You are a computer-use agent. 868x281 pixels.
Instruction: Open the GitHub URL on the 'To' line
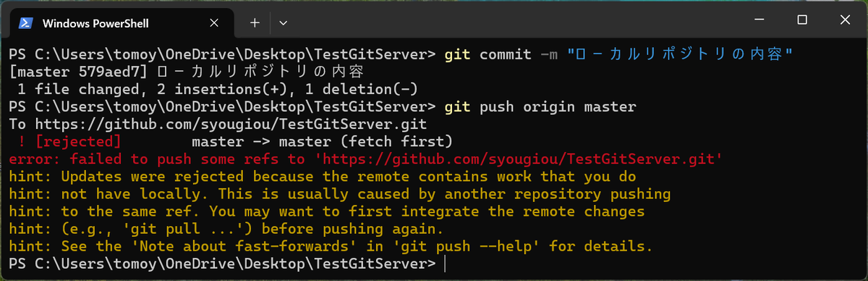click(231, 124)
